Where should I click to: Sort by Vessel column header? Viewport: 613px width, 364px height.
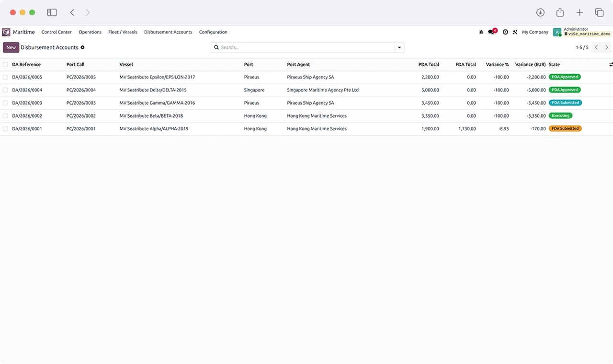(x=126, y=65)
